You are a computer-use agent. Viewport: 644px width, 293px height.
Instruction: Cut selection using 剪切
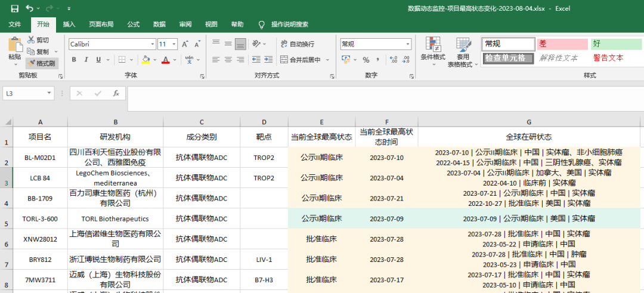click(x=38, y=40)
